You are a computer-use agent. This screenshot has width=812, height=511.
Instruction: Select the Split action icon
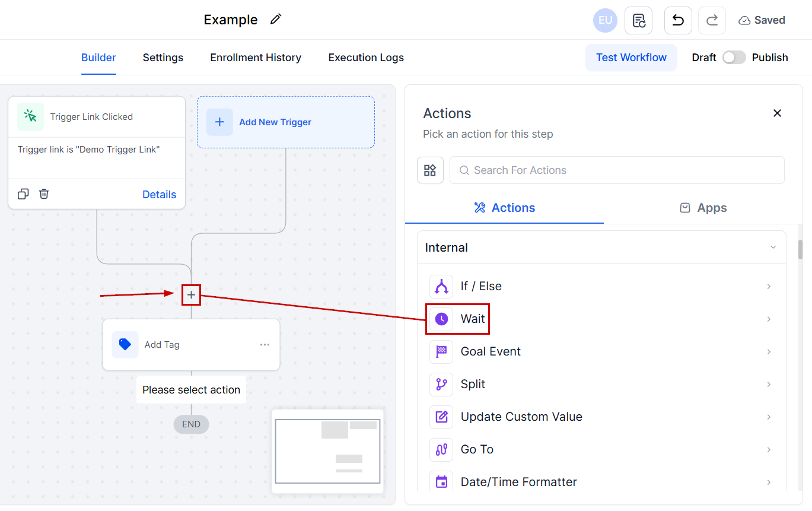click(441, 384)
